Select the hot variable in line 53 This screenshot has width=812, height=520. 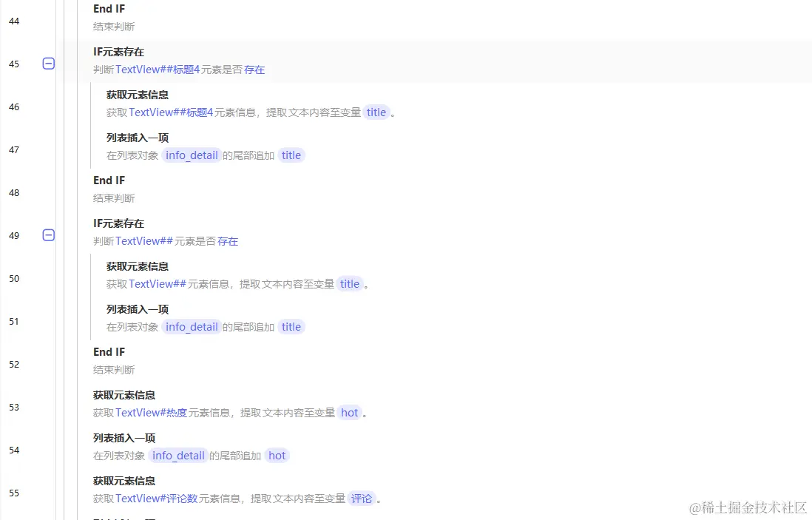(x=350, y=413)
